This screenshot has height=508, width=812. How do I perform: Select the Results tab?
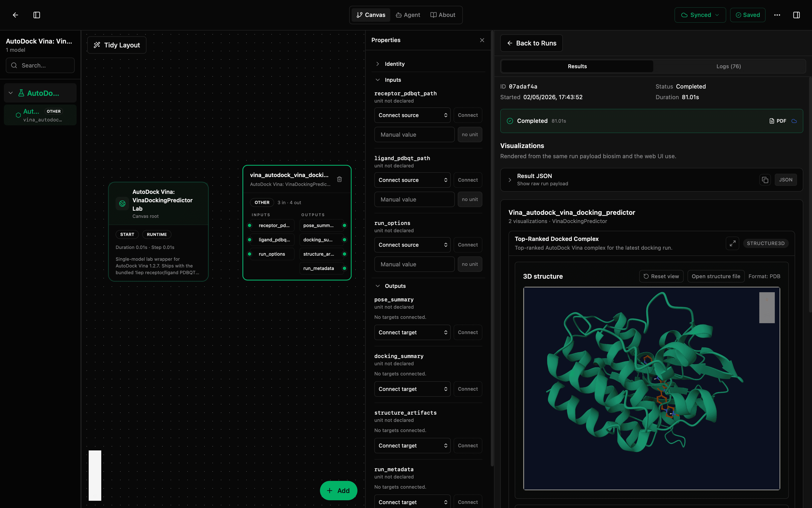[x=577, y=66]
